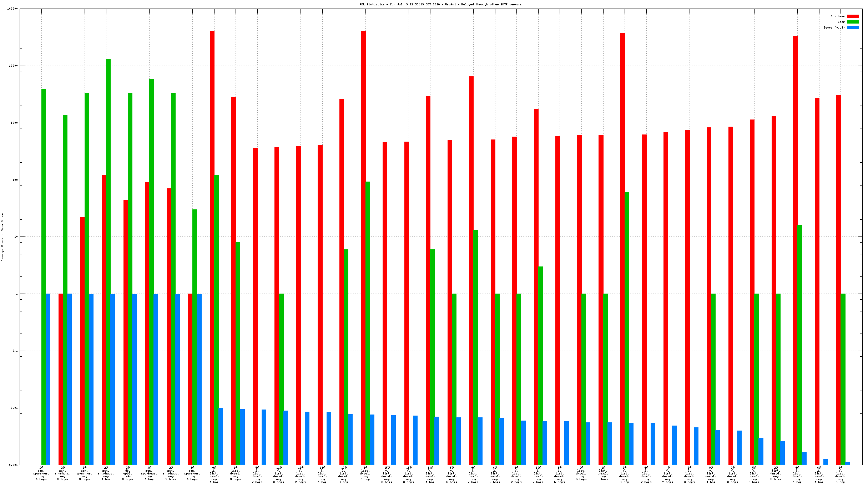
Task: Click the red Not Spam legend swatch
Action: tap(853, 16)
